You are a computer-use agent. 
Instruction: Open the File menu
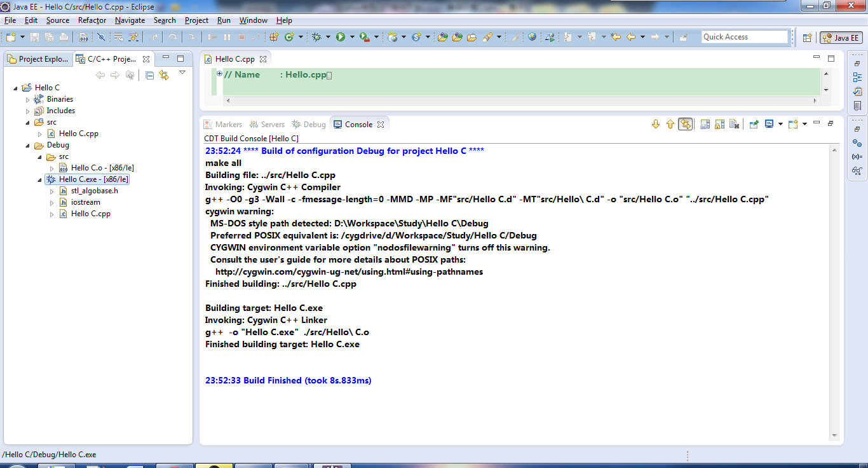pyautogui.click(x=10, y=20)
